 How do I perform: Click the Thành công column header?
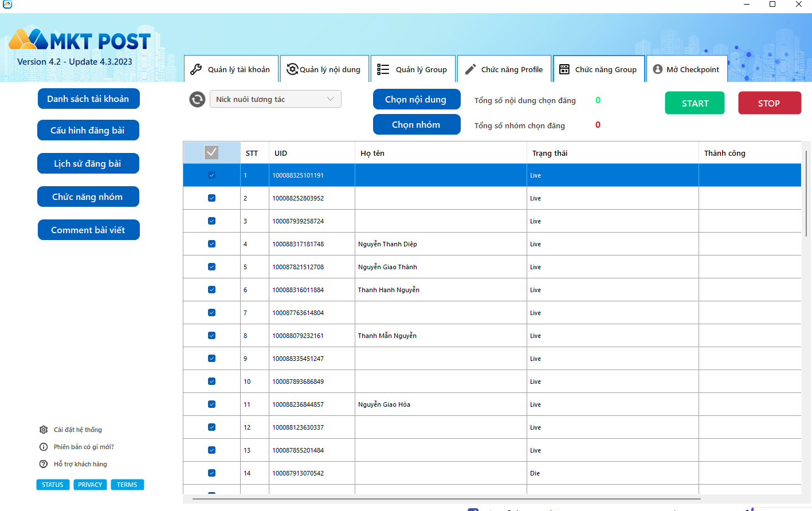(x=750, y=153)
